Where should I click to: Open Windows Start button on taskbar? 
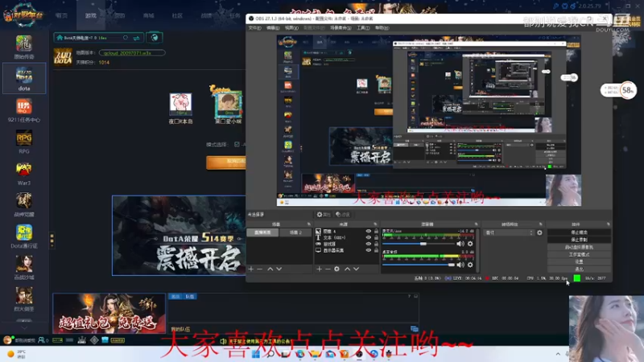click(x=255, y=354)
